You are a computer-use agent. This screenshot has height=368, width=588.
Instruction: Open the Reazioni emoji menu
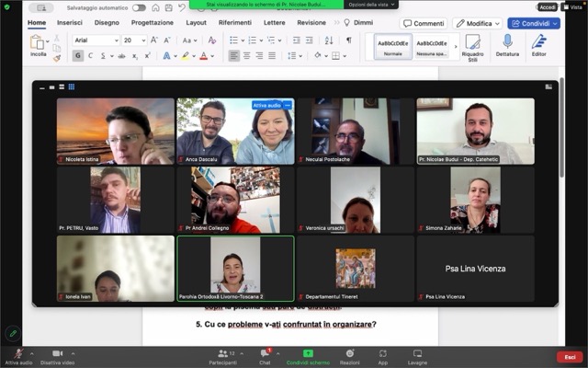click(x=349, y=353)
